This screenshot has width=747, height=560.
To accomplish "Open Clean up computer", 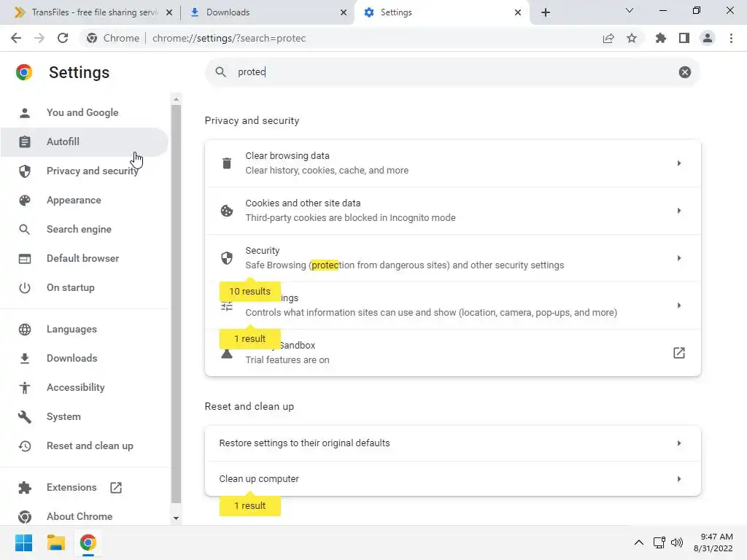I will 452,479.
